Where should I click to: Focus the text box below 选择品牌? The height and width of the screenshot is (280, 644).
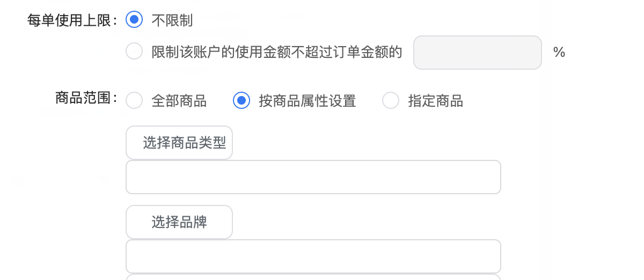[313, 256]
